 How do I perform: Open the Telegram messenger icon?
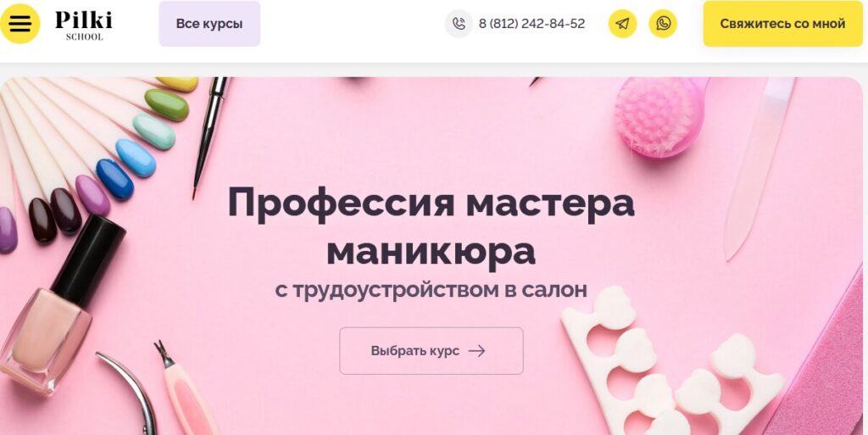click(622, 24)
